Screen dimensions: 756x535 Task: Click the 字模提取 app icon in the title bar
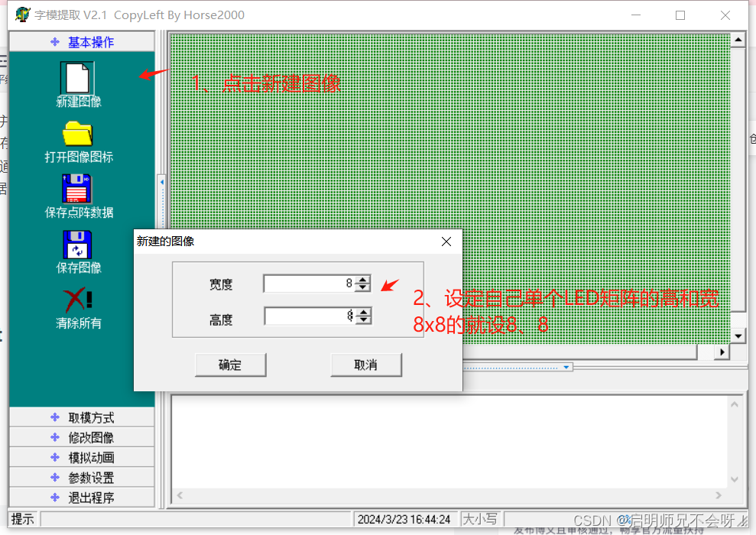23,15
